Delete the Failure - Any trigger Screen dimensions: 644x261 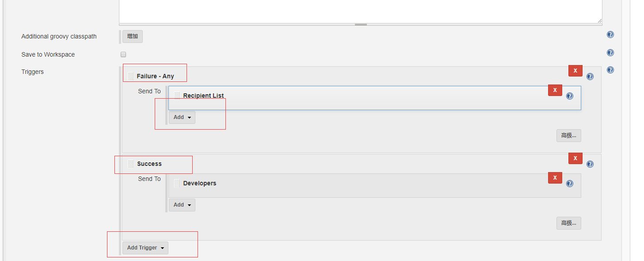click(575, 70)
